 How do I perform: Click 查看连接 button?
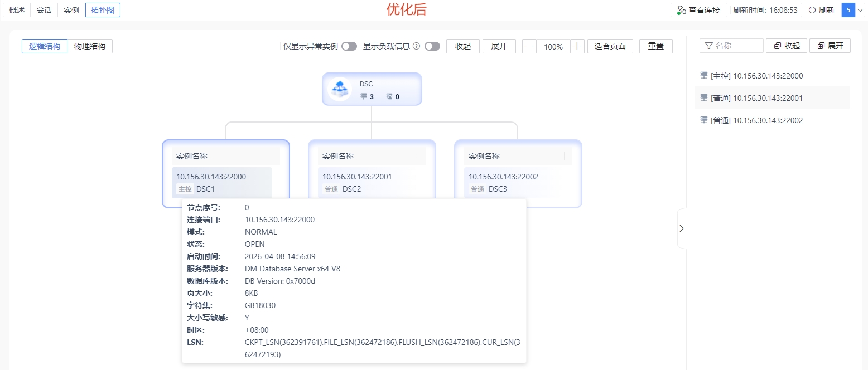point(698,10)
